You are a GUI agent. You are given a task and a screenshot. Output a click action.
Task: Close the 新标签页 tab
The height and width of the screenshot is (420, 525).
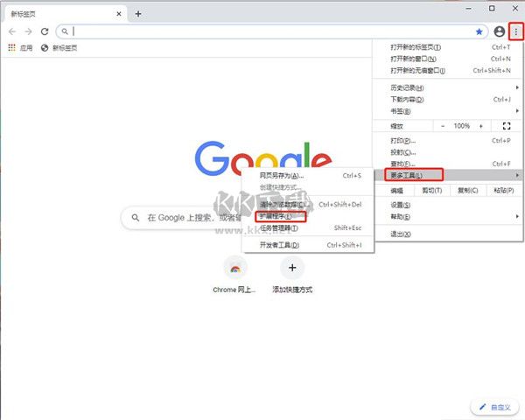pyautogui.click(x=119, y=14)
